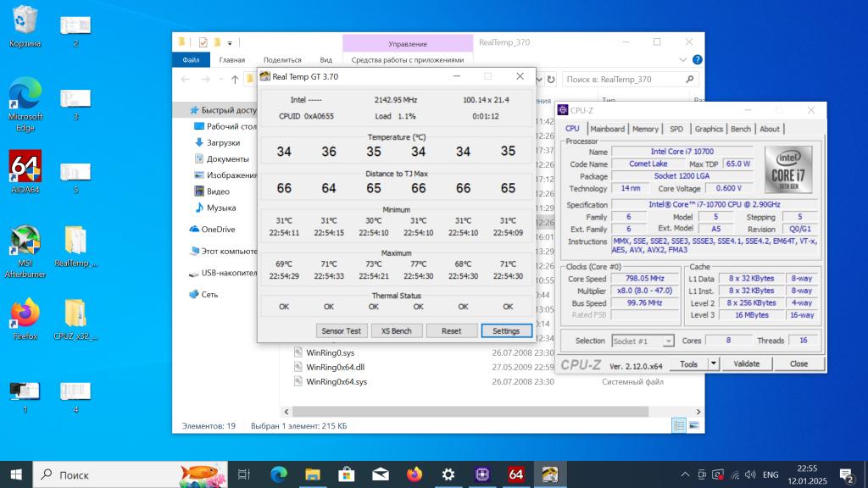Open Firefox from the taskbar

pyautogui.click(x=414, y=474)
